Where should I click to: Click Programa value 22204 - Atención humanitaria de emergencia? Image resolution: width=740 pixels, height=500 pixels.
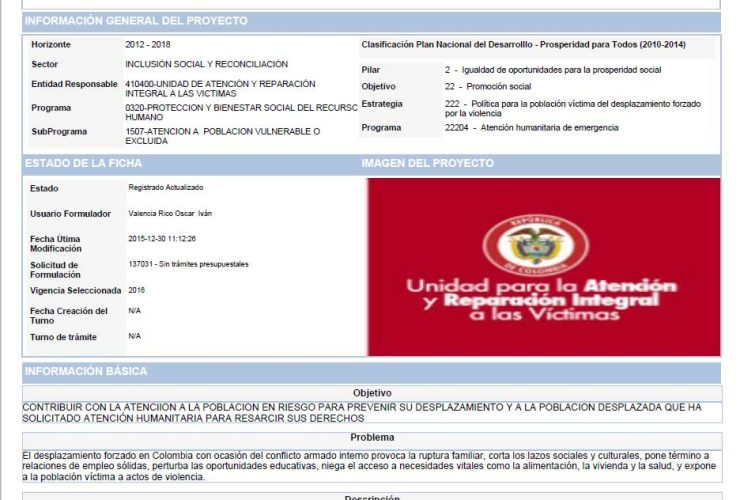point(531,127)
